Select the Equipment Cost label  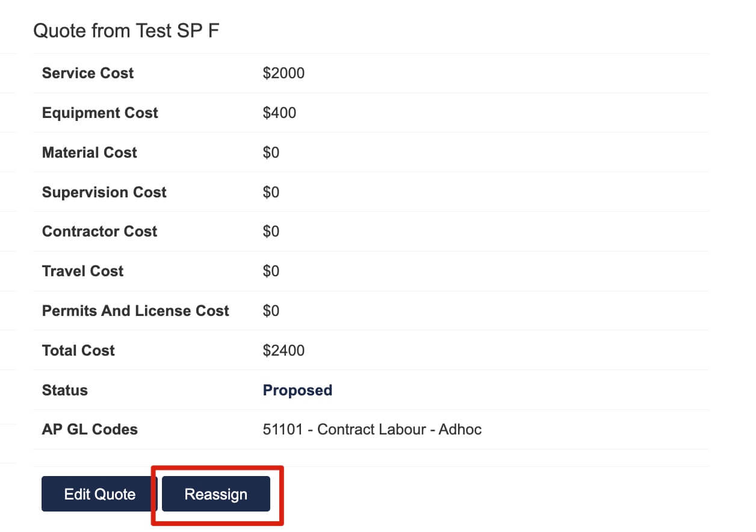tap(100, 113)
